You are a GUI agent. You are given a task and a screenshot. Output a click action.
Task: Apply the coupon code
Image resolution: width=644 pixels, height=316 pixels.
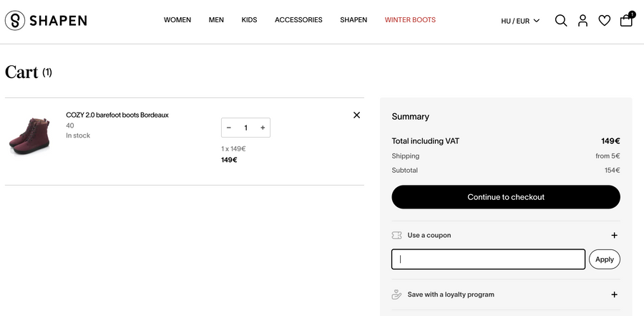tap(605, 259)
